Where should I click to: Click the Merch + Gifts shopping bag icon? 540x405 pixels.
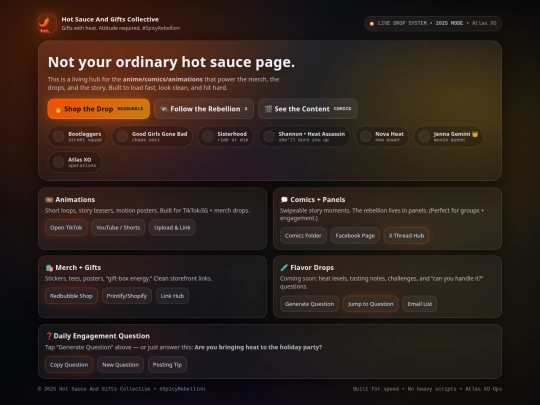[49, 268]
